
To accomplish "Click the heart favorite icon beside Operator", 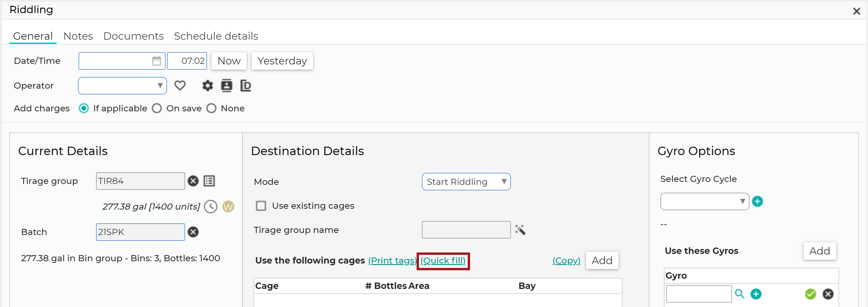I will coord(180,85).
